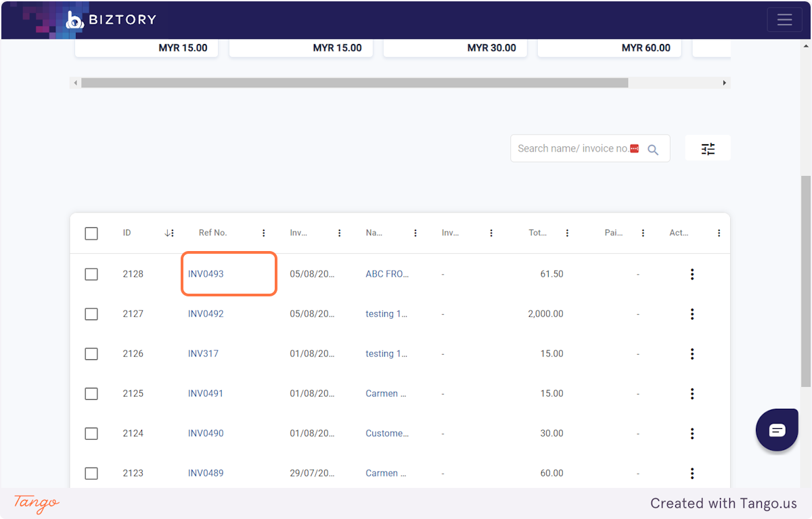
Task: Check the box for row 2126
Action: coord(91,354)
